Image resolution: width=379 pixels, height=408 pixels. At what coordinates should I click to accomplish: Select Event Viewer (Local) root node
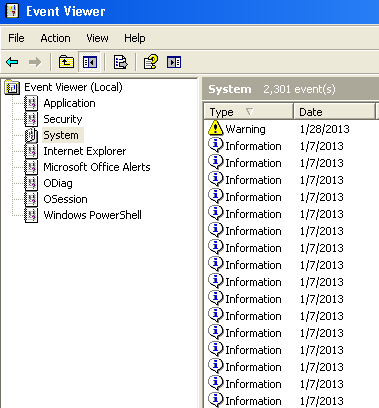[x=73, y=87]
